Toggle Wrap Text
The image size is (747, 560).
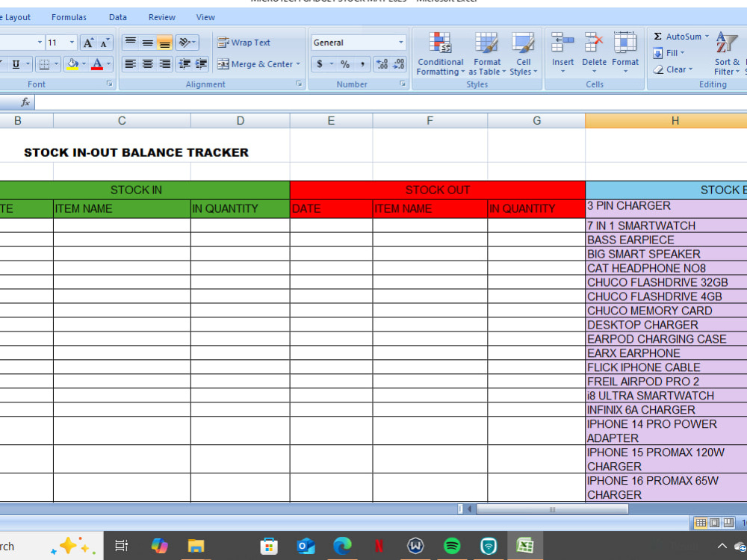tap(244, 43)
